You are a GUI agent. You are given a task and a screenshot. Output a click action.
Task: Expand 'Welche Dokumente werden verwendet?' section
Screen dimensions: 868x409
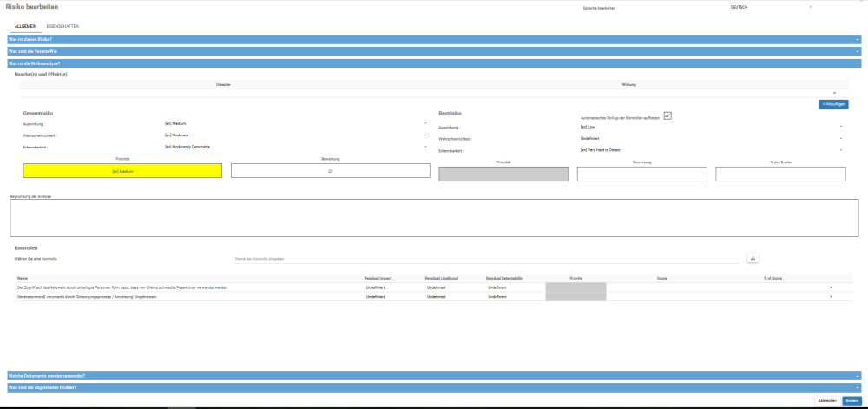coord(434,376)
